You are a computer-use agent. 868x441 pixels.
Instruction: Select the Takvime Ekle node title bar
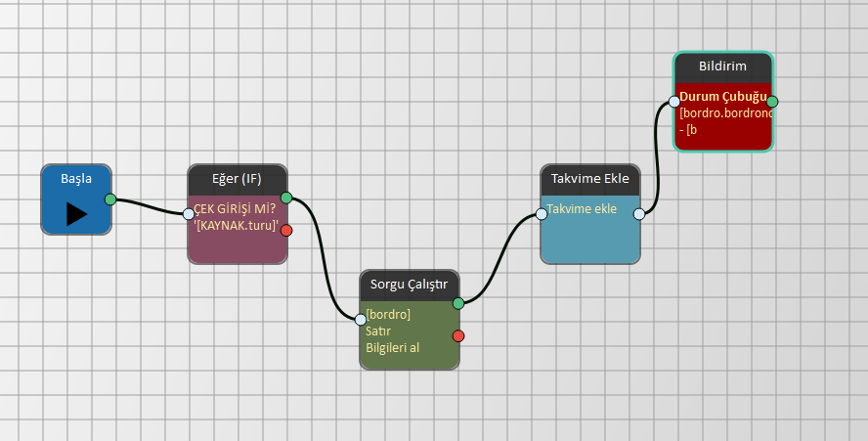(x=590, y=179)
